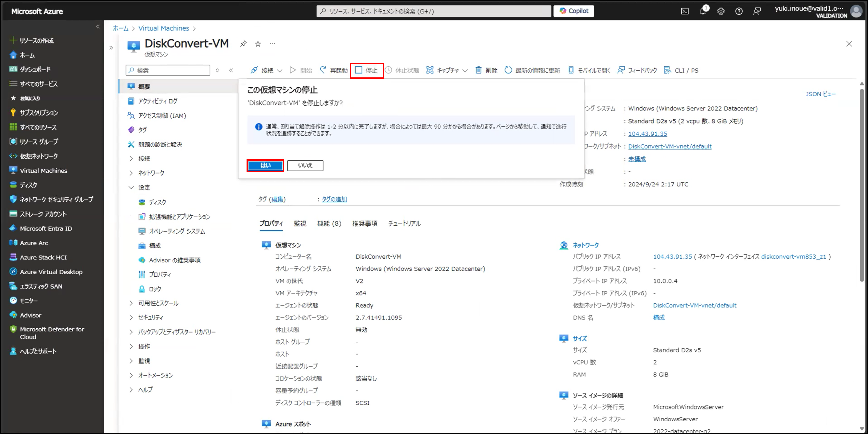This screenshot has height=434, width=868.
Task: Open フィードバック in VM toolbar
Action: tap(637, 70)
